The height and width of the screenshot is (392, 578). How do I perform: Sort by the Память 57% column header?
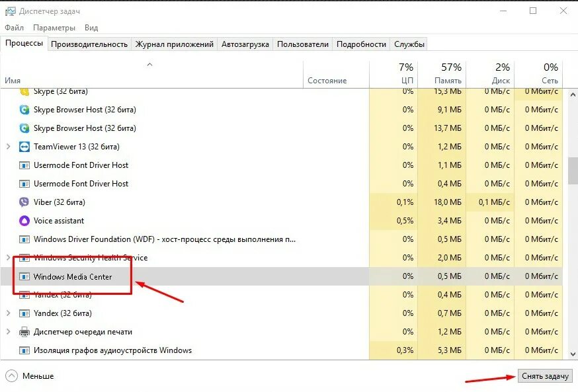pos(442,75)
